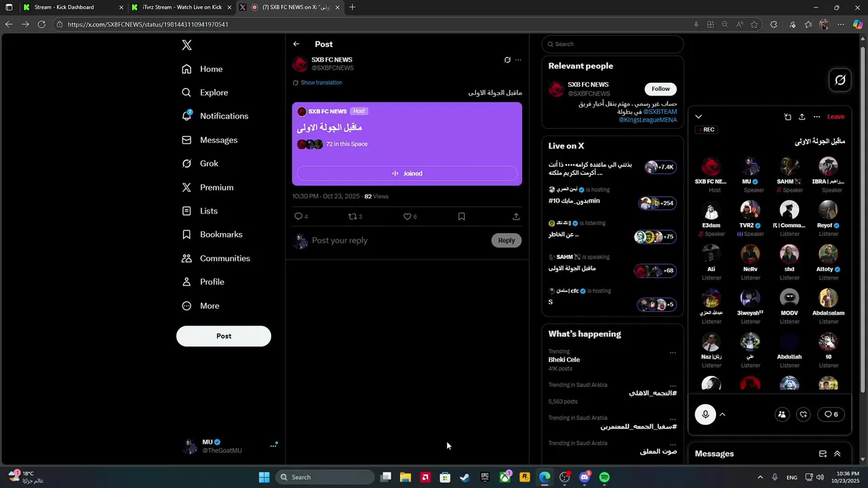
Task: Click the browser address bar URL
Action: (148, 24)
